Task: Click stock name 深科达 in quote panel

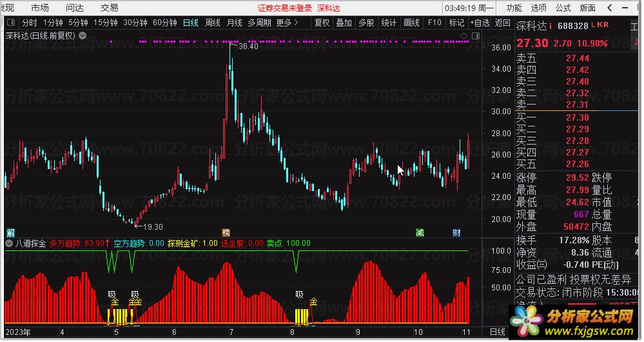Action: [x=531, y=26]
